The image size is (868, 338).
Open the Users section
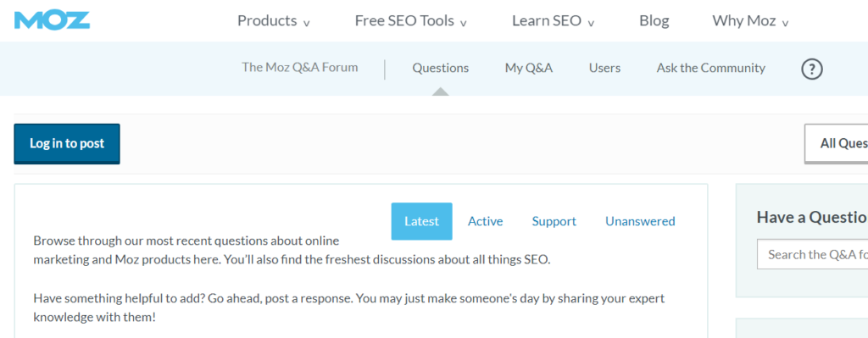pos(604,68)
